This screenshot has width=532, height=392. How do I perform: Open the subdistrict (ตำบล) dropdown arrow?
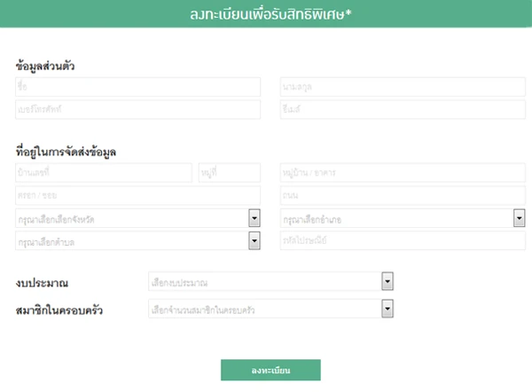254,240
